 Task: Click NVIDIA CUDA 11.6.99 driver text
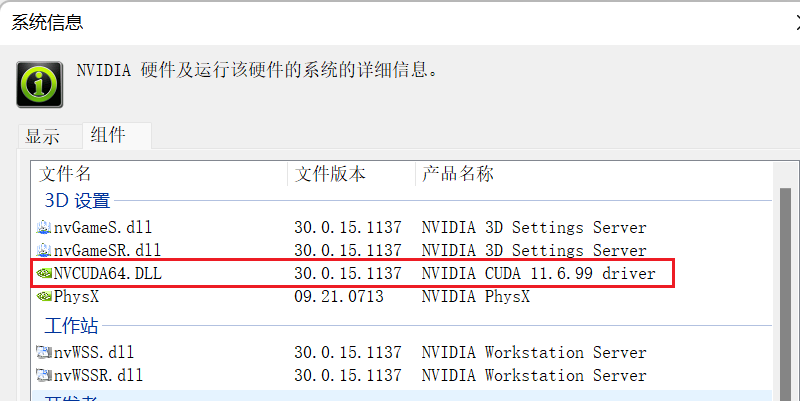pos(538,273)
